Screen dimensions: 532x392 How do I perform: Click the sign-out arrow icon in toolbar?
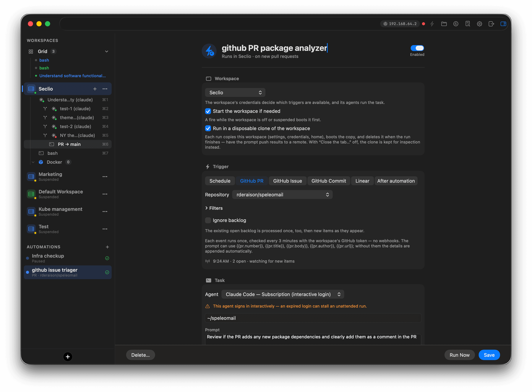[491, 24]
